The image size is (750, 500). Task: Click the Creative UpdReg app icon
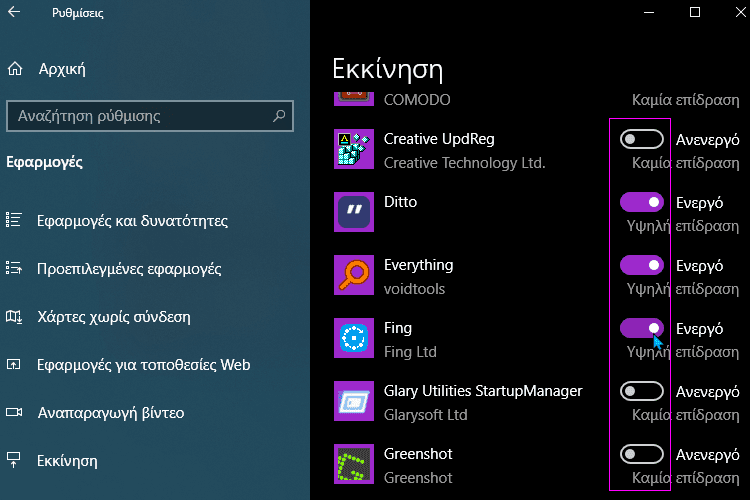click(353, 149)
